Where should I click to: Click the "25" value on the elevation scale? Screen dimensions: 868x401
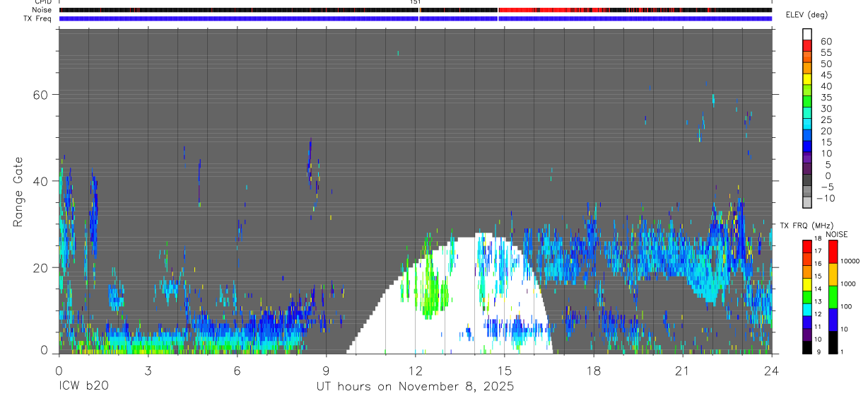pos(826,120)
